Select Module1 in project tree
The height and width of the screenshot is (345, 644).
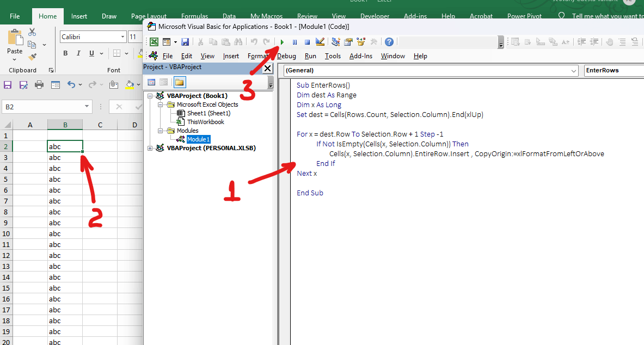198,139
